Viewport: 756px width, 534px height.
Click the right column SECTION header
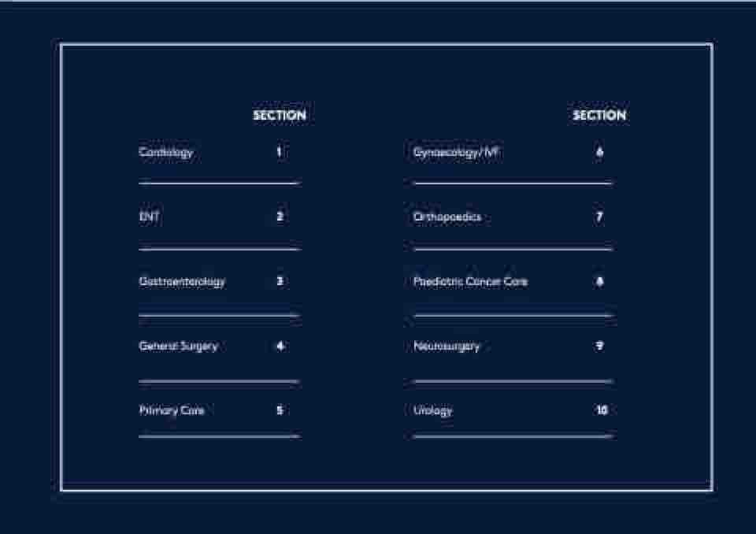click(x=599, y=116)
